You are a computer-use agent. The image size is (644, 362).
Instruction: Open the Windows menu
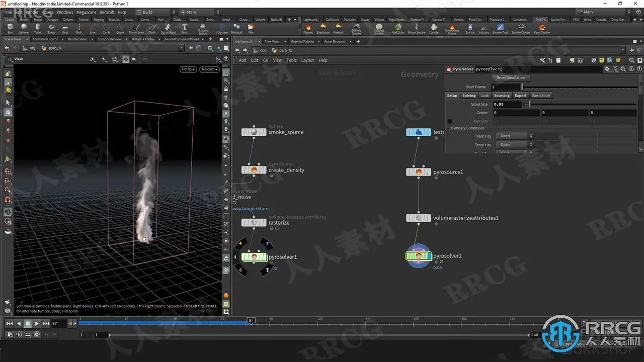(x=64, y=12)
